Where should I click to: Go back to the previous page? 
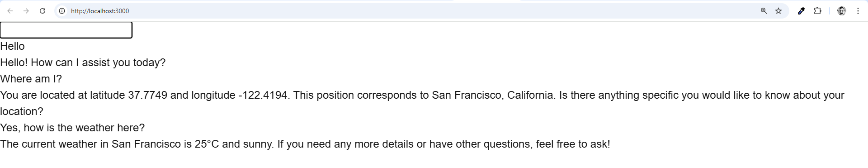[10, 11]
